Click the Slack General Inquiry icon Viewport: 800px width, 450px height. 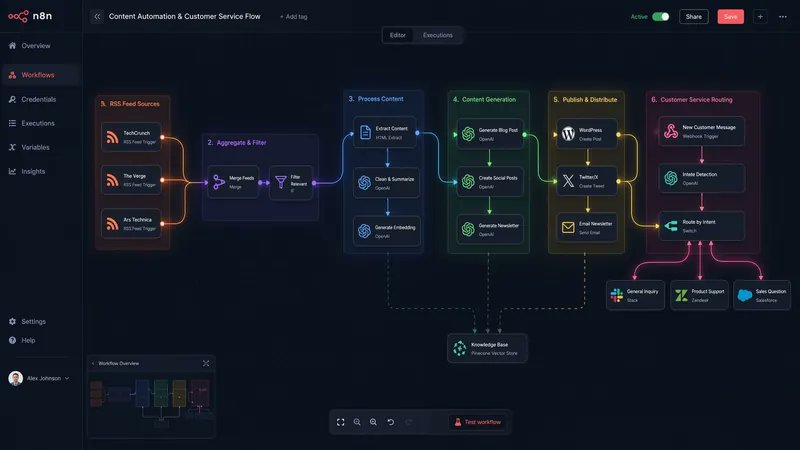coord(617,295)
